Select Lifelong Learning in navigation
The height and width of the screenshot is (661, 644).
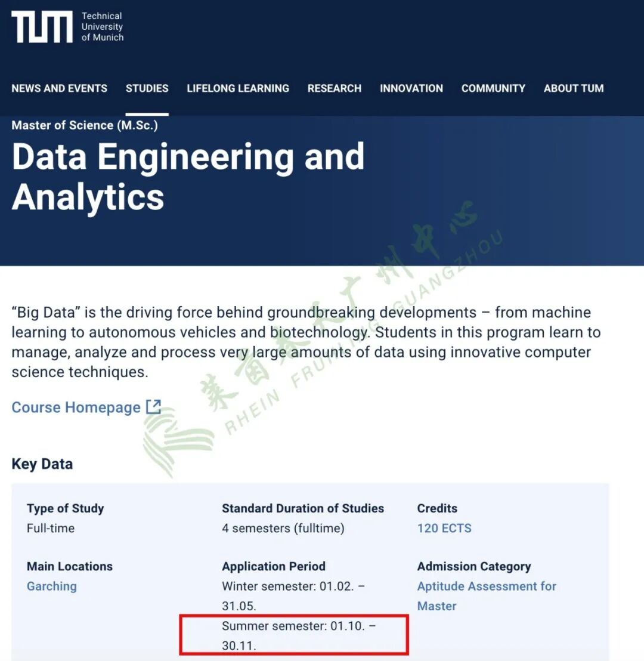coord(238,88)
